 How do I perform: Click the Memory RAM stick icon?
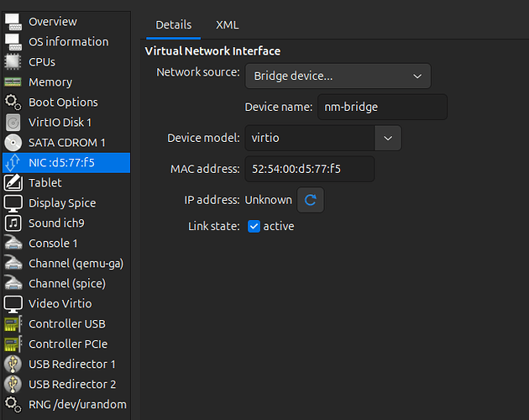pos(13,82)
